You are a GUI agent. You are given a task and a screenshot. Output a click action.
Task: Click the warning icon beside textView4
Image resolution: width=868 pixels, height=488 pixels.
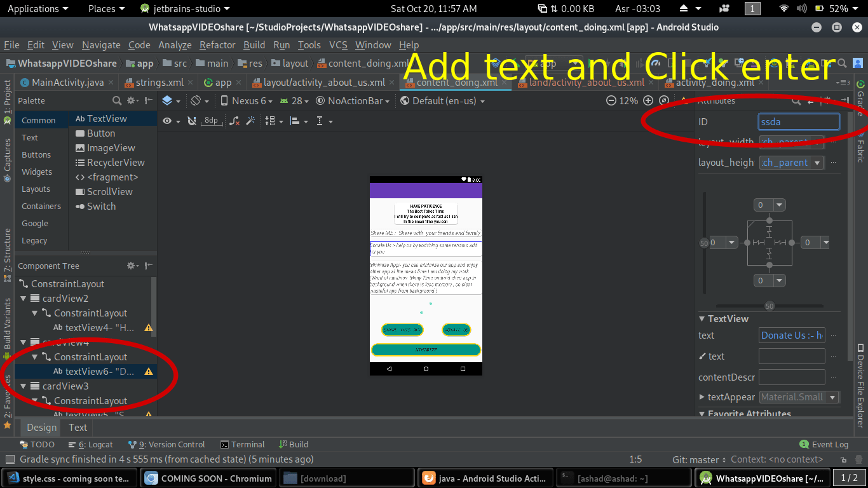coord(149,328)
